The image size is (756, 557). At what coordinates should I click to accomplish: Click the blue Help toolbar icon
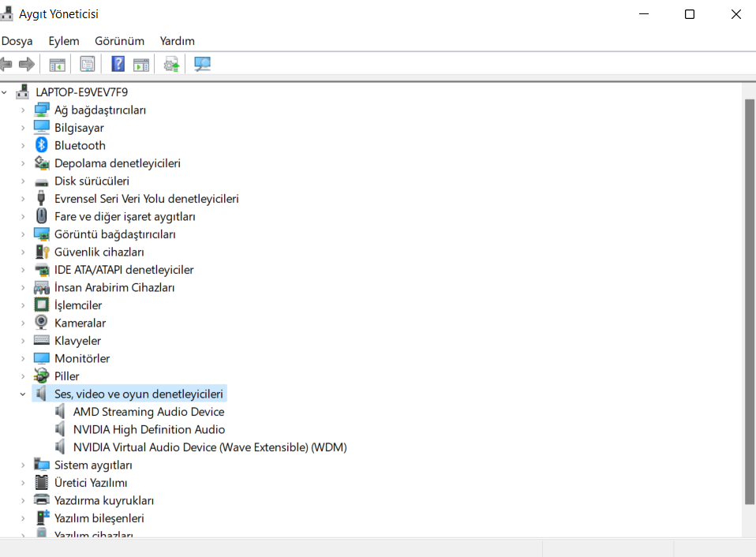[118, 64]
